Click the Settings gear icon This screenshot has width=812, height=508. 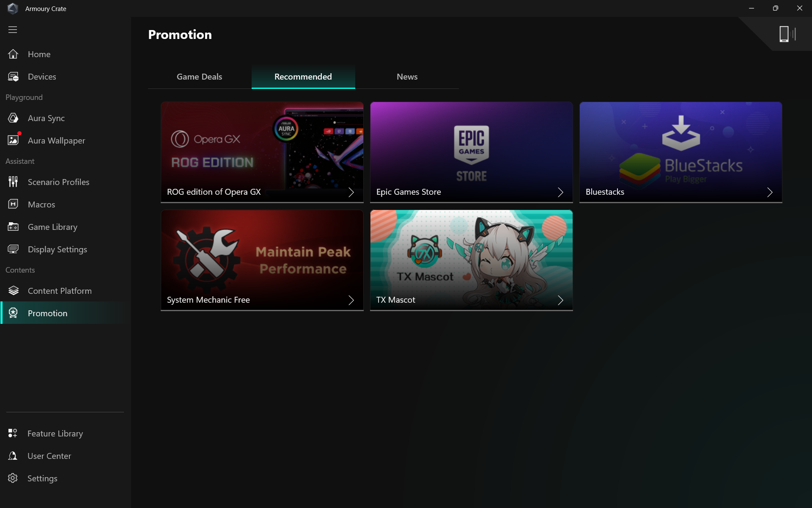(x=13, y=478)
